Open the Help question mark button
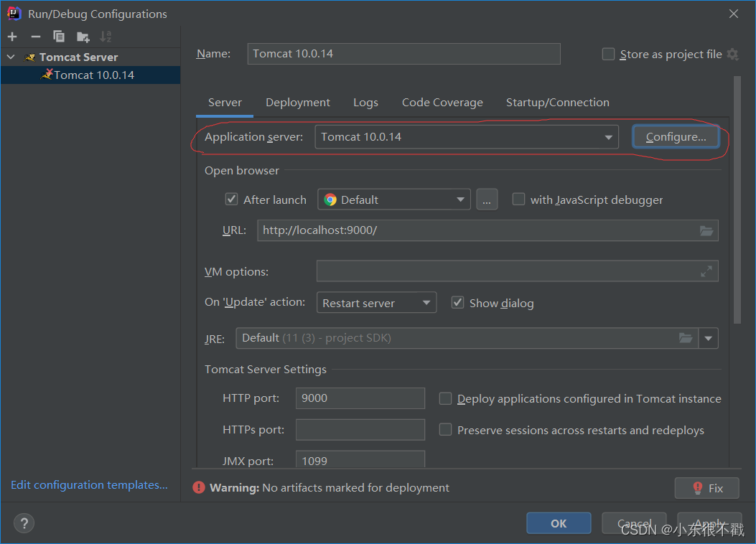The image size is (756, 544). pyautogui.click(x=24, y=523)
